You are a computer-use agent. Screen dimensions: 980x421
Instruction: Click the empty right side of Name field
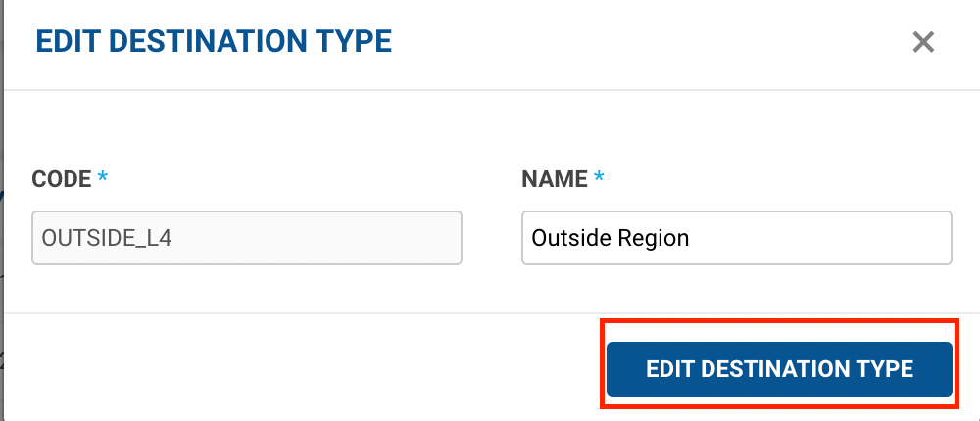(x=862, y=238)
